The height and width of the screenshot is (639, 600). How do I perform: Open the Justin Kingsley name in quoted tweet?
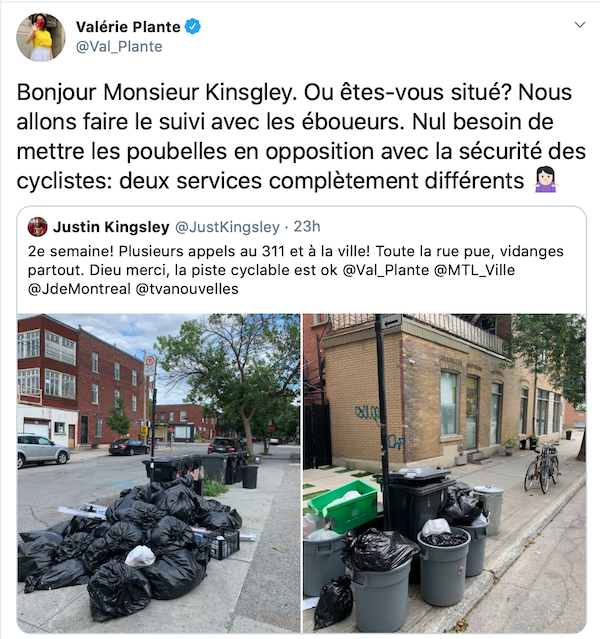pos(111,227)
